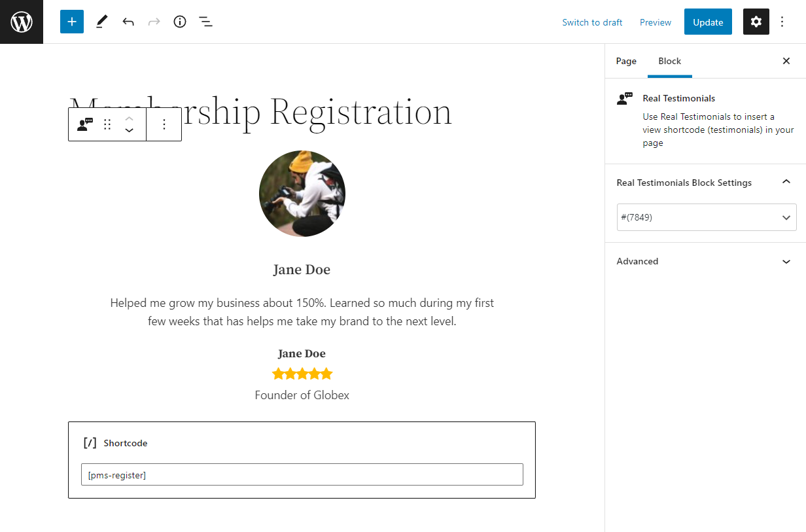Click the [pms-register] shortcode input field
Image resolution: width=806 pixels, height=532 pixels.
click(x=302, y=474)
